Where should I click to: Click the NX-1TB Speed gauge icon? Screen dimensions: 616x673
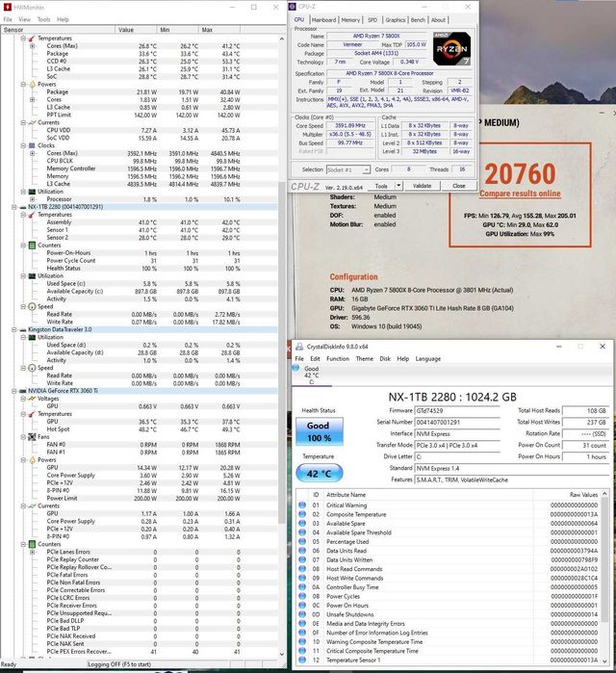pyautogui.click(x=32, y=306)
